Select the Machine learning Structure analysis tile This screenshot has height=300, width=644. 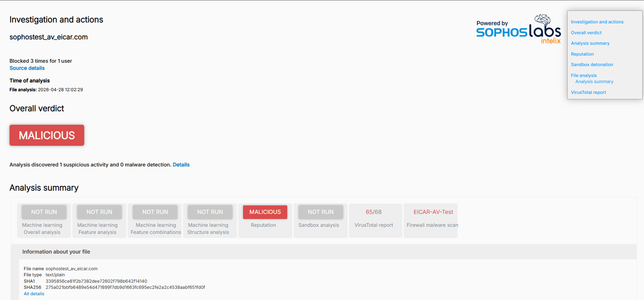pos(210,221)
